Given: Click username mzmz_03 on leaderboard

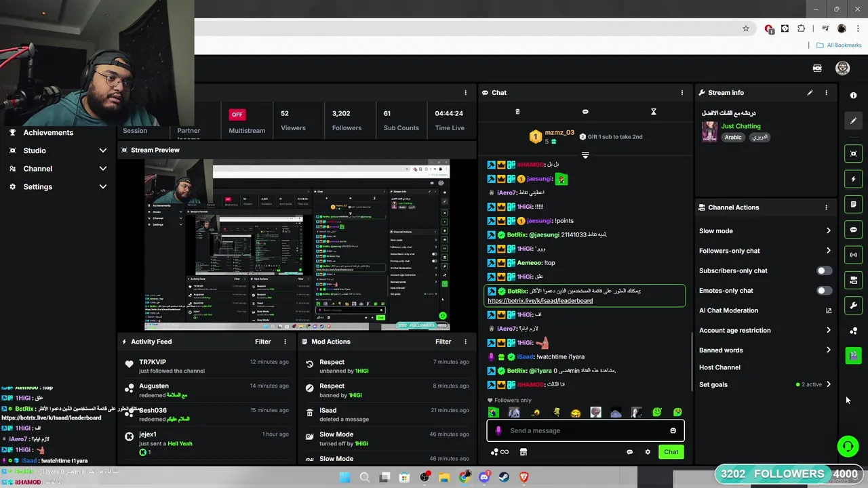Looking at the screenshot, I should 559,133.
